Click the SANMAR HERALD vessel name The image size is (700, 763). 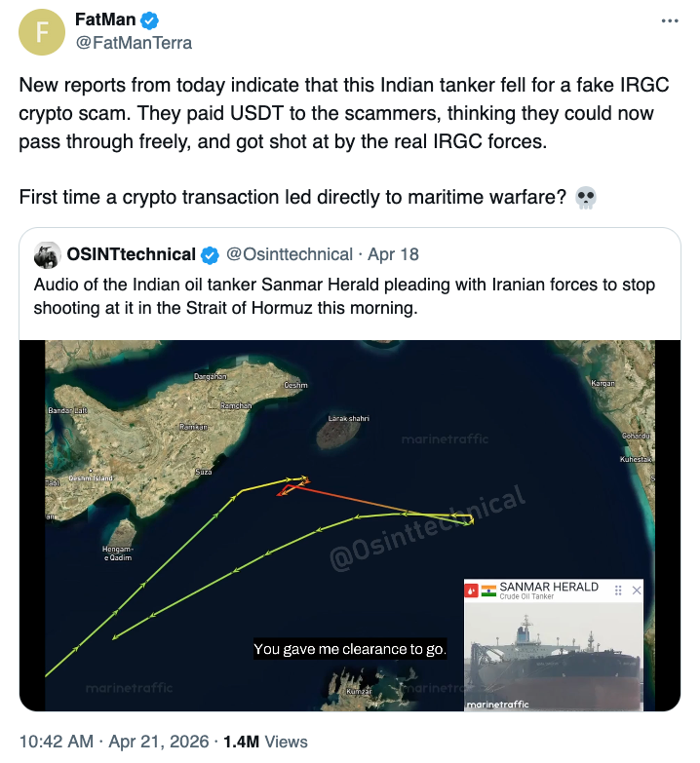click(x=549, y=587)
